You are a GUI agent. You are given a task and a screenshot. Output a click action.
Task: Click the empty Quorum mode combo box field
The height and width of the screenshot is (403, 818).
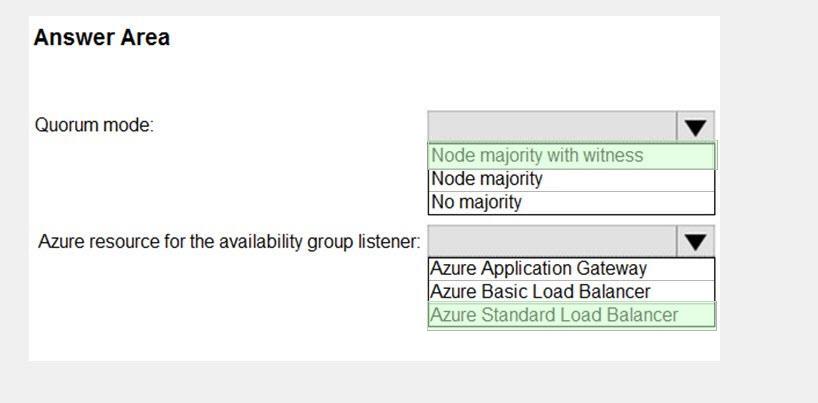(552, 126)
